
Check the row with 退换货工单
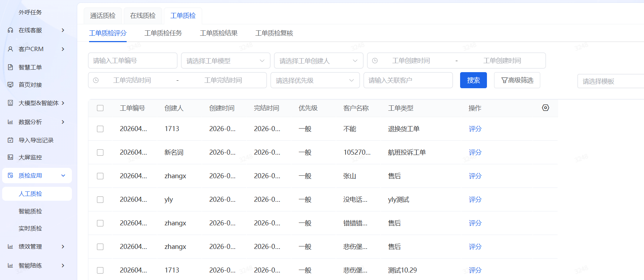(x=100, y=129)
